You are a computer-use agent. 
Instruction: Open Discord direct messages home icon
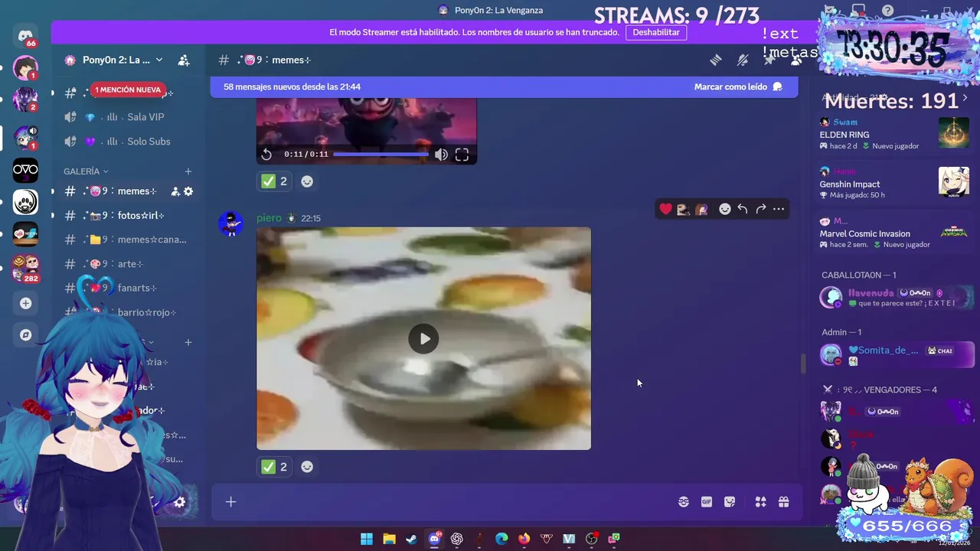(25, 36)
